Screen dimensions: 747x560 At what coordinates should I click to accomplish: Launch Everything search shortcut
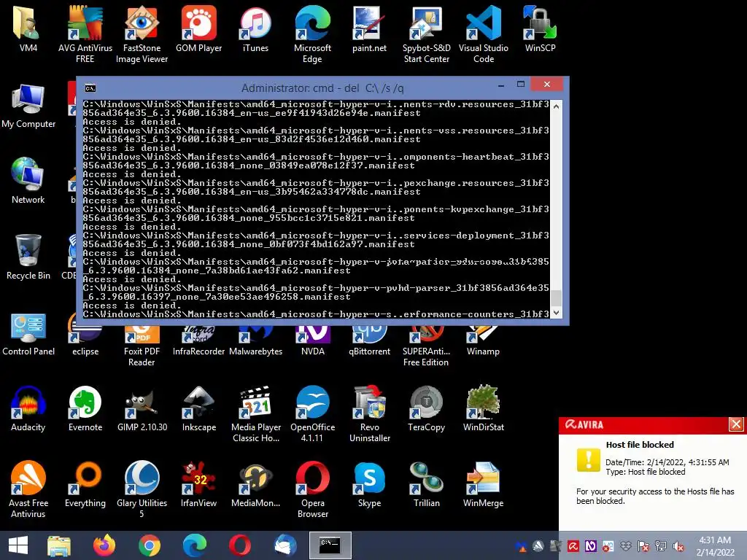pos(85,484)
